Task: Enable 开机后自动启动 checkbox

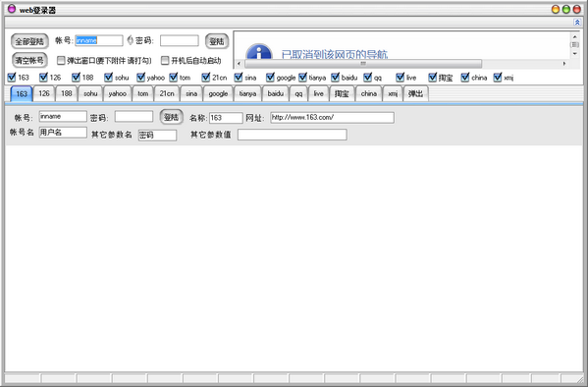Action: pos(165,61)
